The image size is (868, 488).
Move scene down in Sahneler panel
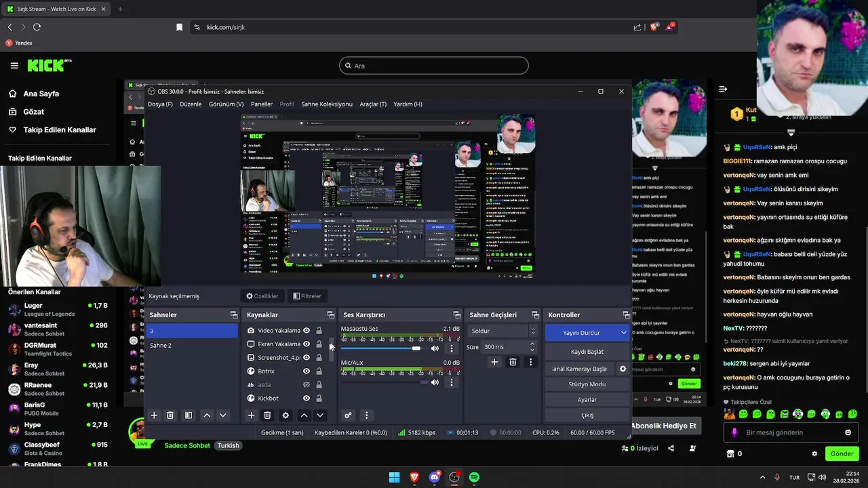(222, 415)
